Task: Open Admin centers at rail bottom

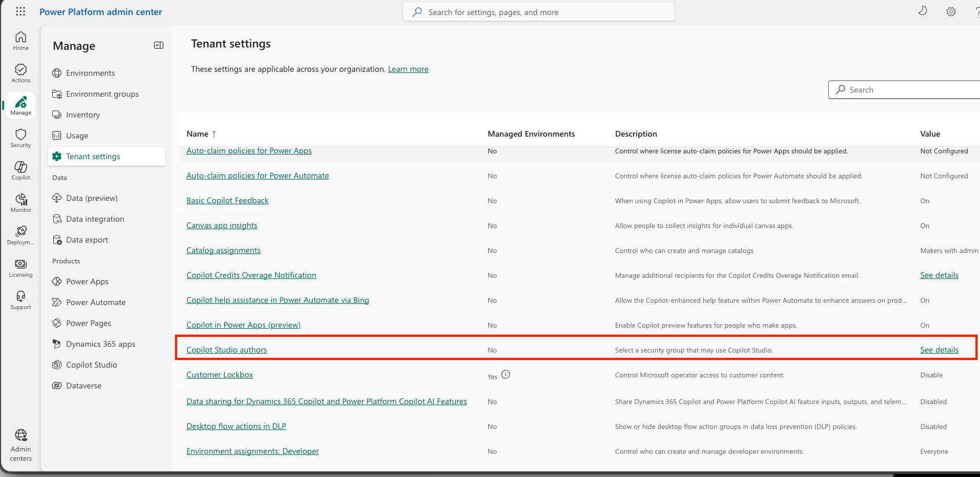Action: (21, 445)
